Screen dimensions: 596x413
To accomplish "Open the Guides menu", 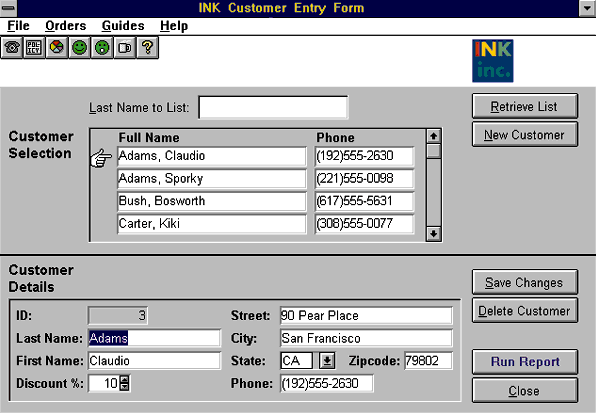I will (x=123, y=26).
